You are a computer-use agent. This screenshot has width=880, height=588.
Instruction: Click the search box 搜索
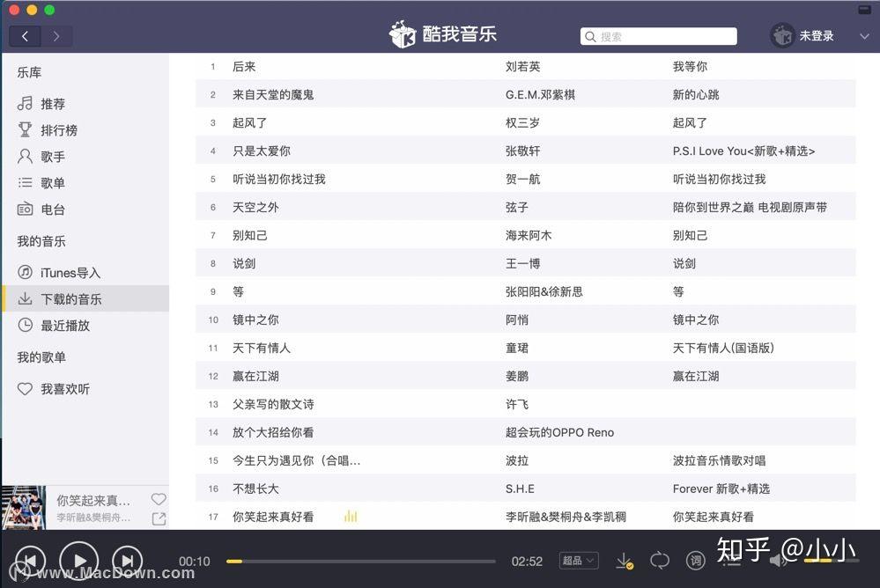coord(658,36)
